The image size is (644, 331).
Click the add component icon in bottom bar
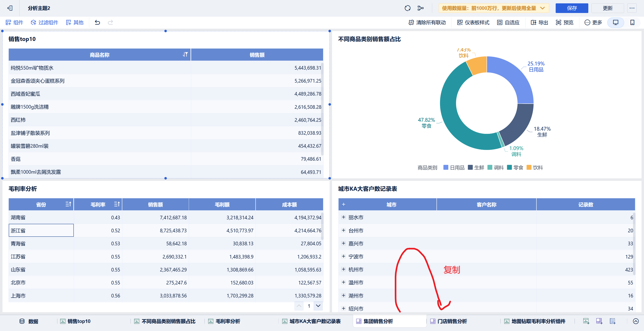(586, 321)
